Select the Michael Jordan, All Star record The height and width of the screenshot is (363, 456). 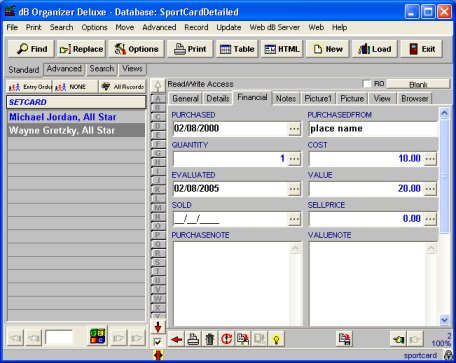tap(76, 117)
